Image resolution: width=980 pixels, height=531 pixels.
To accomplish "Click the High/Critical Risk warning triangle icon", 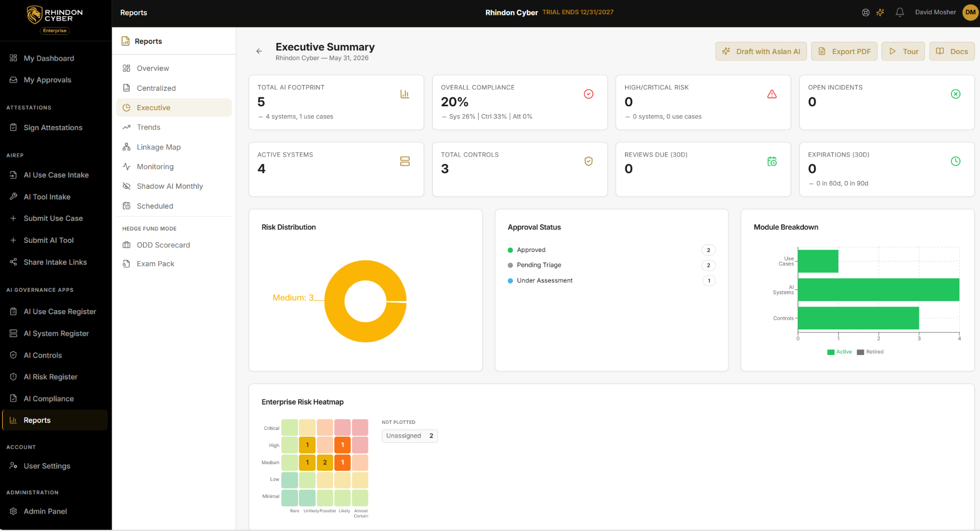I will (x=772, y=94).
